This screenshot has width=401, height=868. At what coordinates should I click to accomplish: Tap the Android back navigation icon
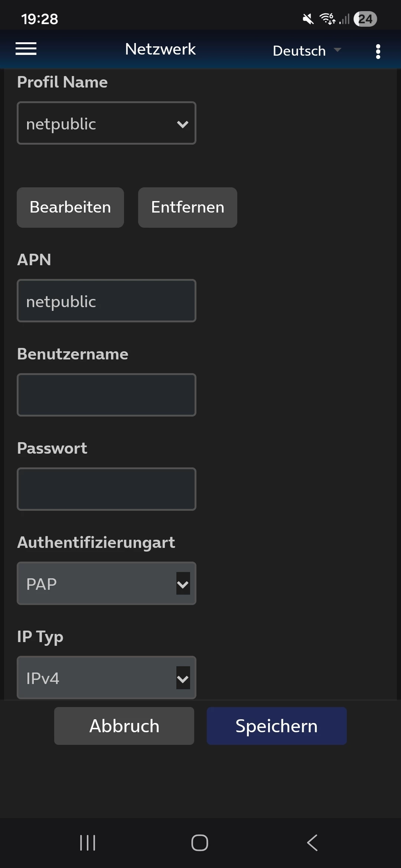tap(312, 843)
